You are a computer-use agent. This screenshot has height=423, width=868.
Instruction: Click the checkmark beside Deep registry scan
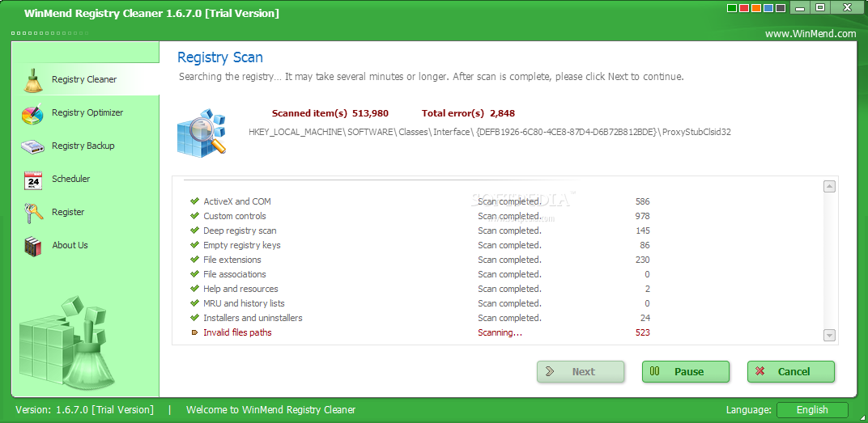(x=194, y=230)
